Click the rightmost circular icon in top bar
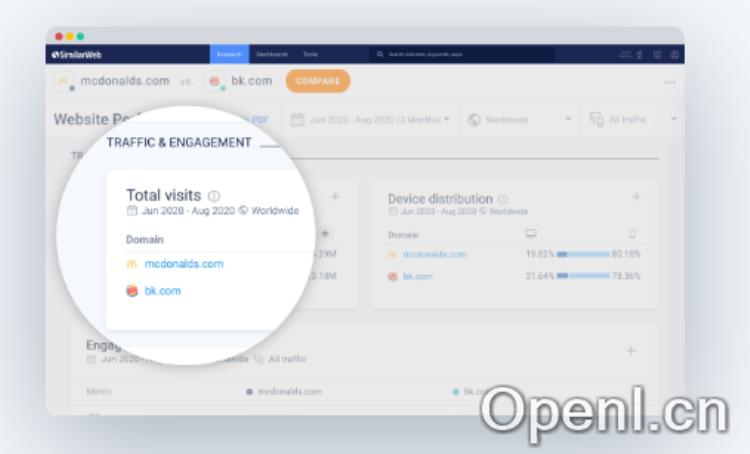The image size is (750, 454). tap(674, 55)
